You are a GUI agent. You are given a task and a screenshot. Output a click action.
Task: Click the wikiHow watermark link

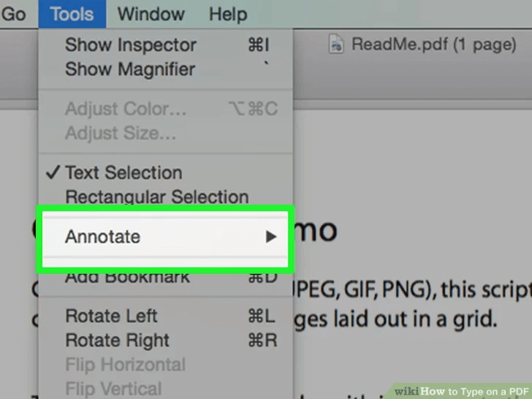coord(461,392)
